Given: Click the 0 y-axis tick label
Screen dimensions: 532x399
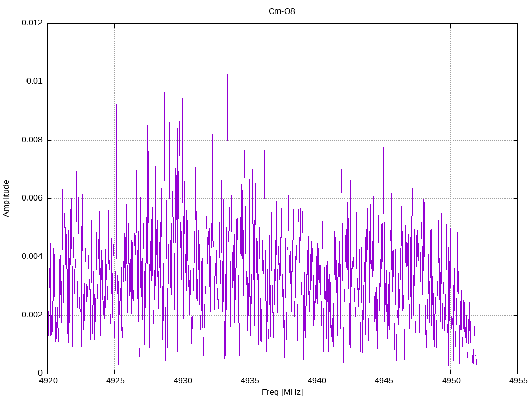Looking at the screenshot, I should 41,373.
